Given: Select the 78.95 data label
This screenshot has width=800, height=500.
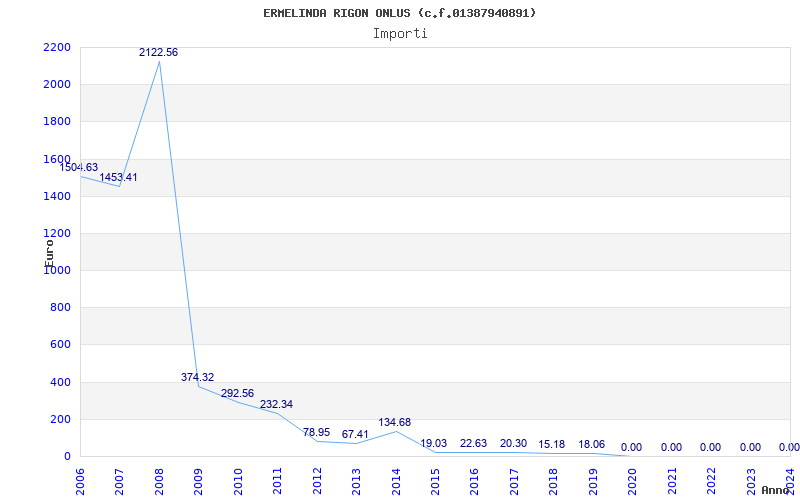Looking at the screenshot, I should 316,433.
